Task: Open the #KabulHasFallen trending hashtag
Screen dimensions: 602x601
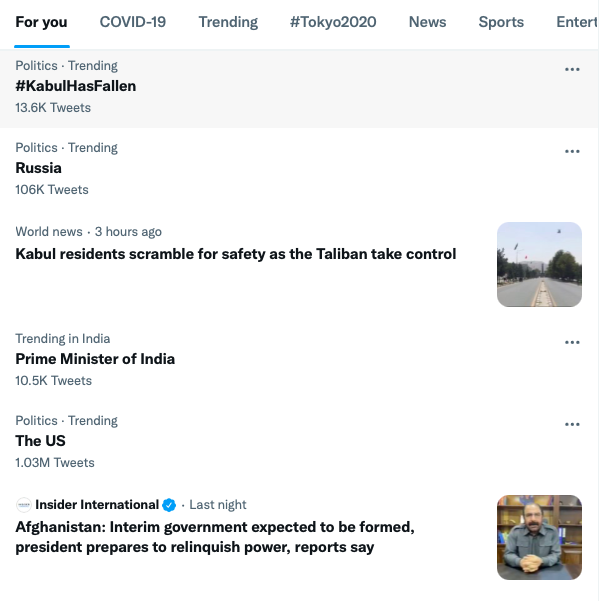Action: click(x=76, y=86)
